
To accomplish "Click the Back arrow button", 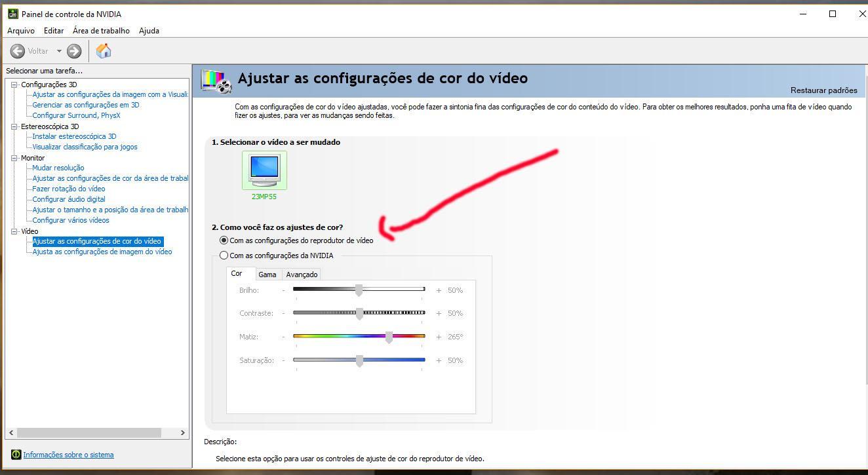I will click(x=18, y=51).
